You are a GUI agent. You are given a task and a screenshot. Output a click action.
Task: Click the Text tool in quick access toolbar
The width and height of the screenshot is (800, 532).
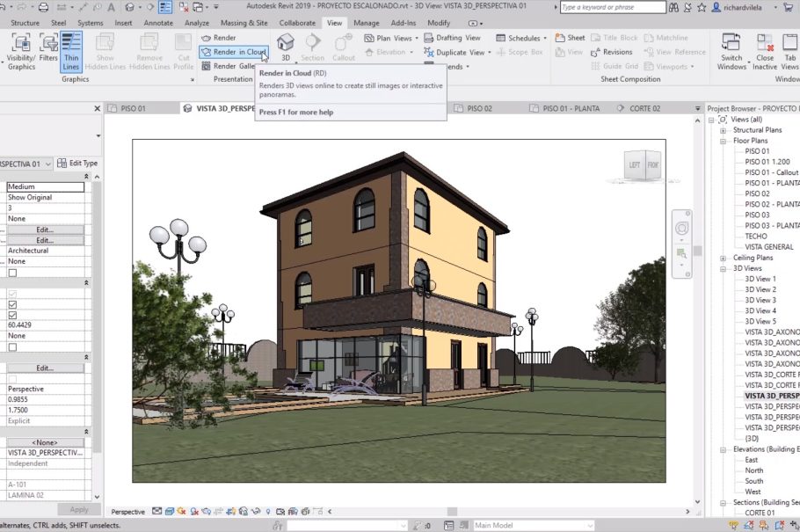(x=112, y=7)
